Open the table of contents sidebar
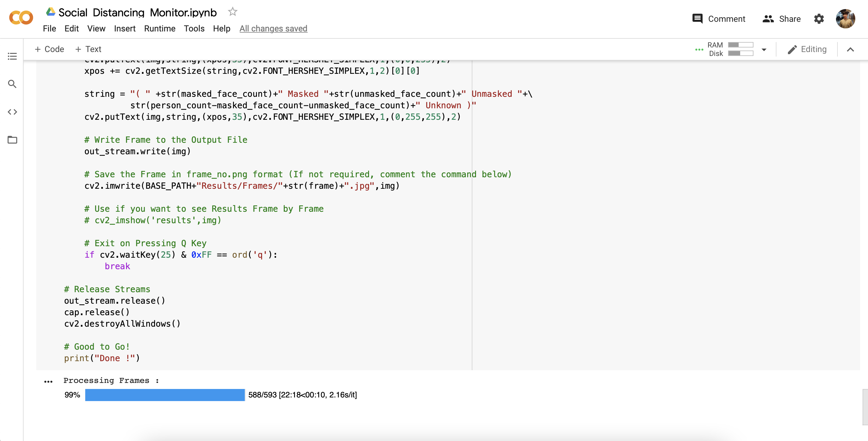 click(x=12, y=56)
